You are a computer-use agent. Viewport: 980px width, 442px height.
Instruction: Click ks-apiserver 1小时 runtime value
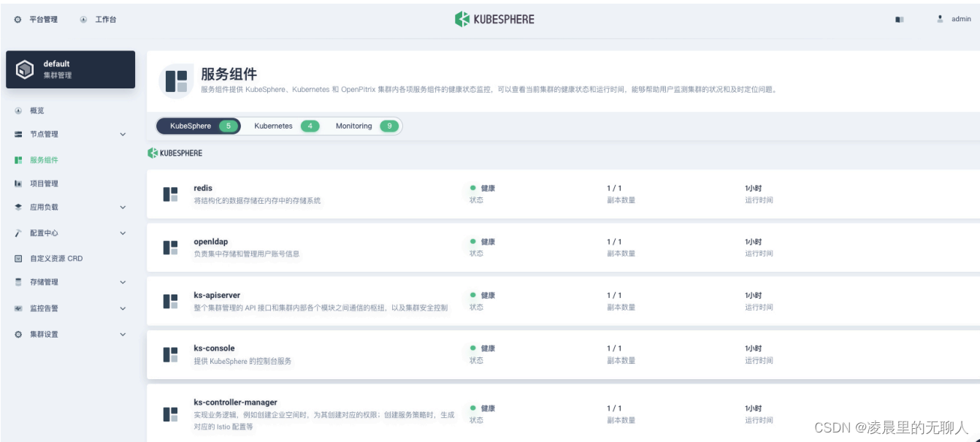point(753,296)
